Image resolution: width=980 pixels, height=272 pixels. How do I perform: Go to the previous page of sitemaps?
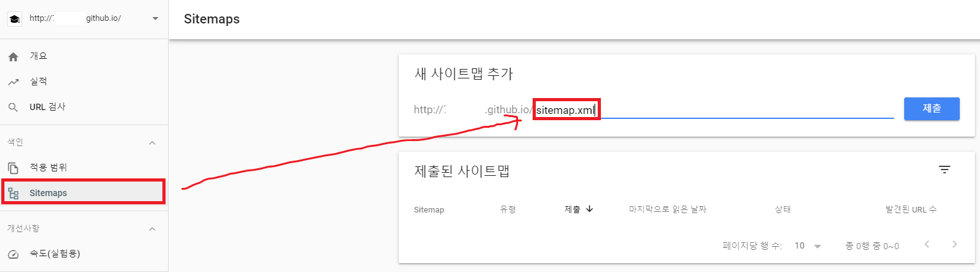click(x=927, y=245)
